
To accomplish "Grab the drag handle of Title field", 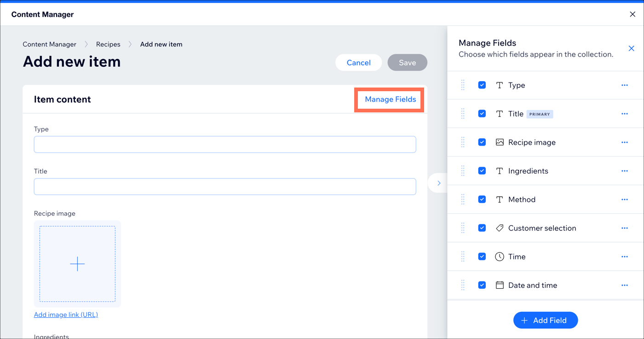I will pyautogui.click(x=463, y=114).
